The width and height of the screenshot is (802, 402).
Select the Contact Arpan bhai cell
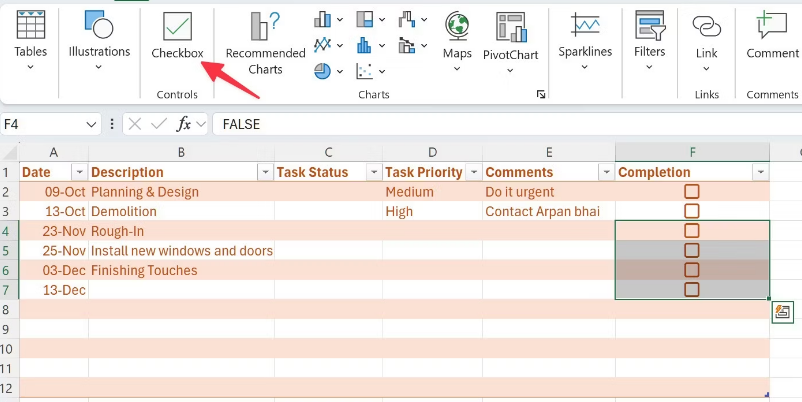pos(549,211)
